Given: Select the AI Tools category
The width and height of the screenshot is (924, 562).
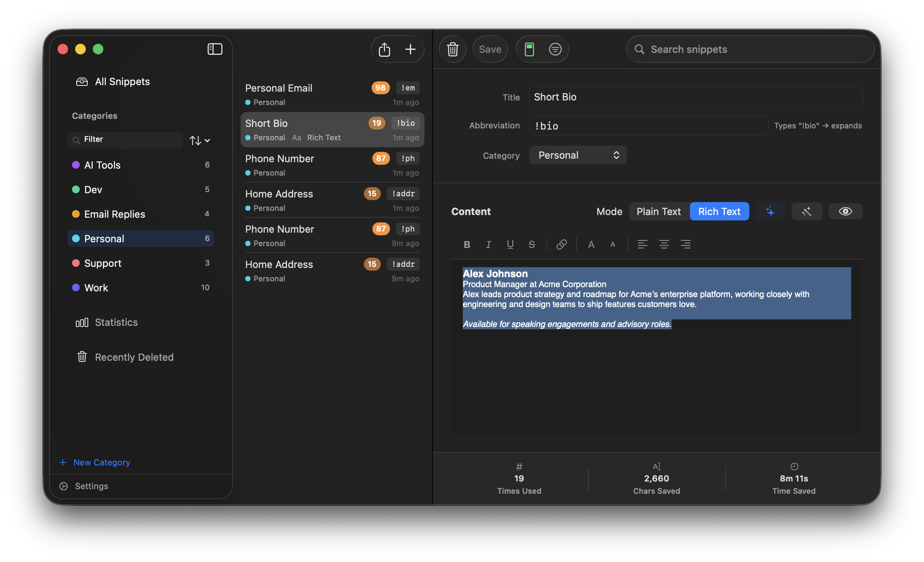Looking at the screenshot, I should click(x=141, y=165).
